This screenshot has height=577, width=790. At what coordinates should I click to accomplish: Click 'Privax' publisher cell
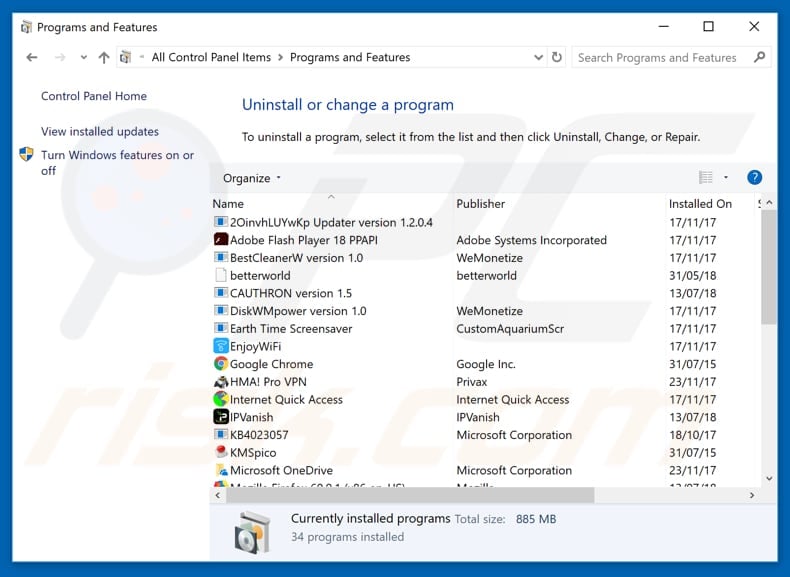(472, 382)
